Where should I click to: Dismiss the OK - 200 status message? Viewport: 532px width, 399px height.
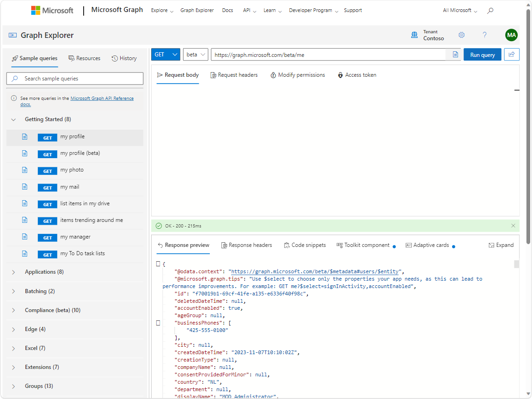[513, 226]
